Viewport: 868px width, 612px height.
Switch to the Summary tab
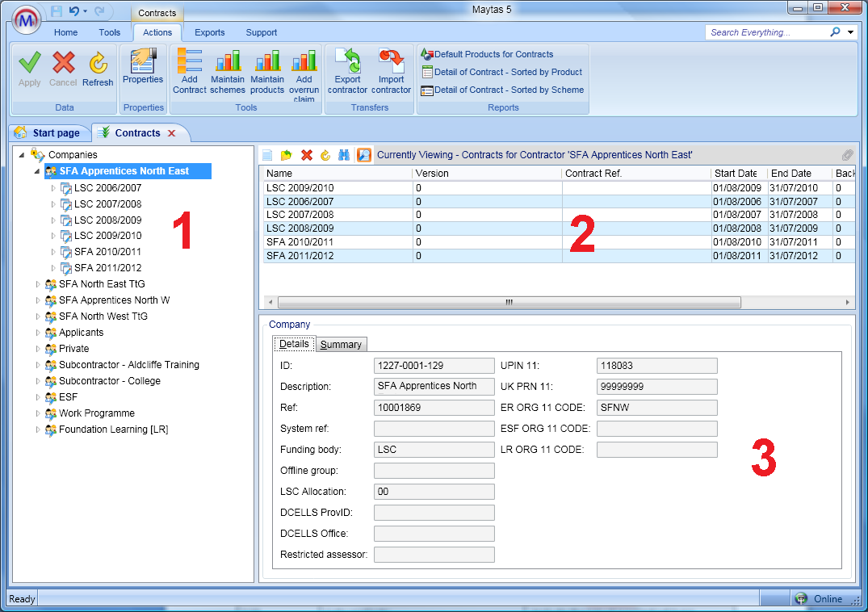[x=341, y=345]
